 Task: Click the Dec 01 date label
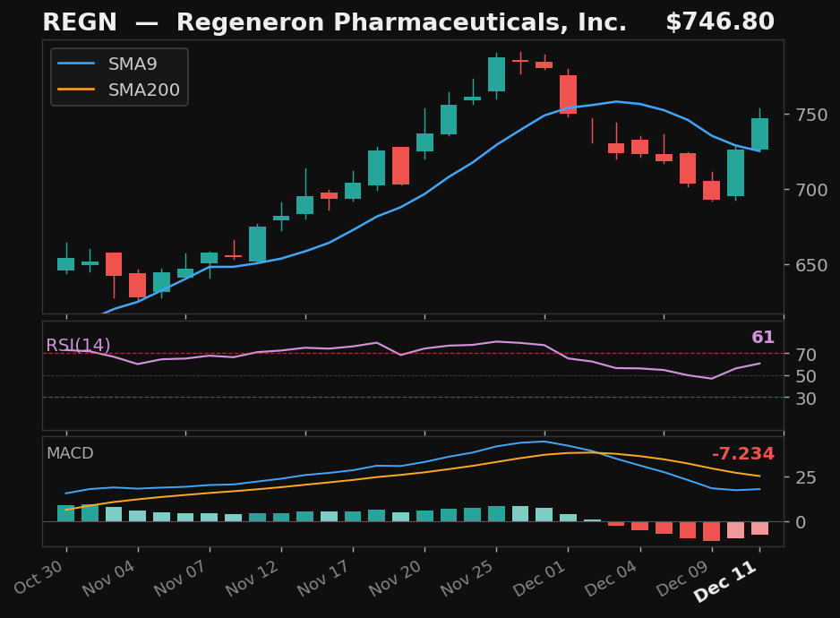541,579
